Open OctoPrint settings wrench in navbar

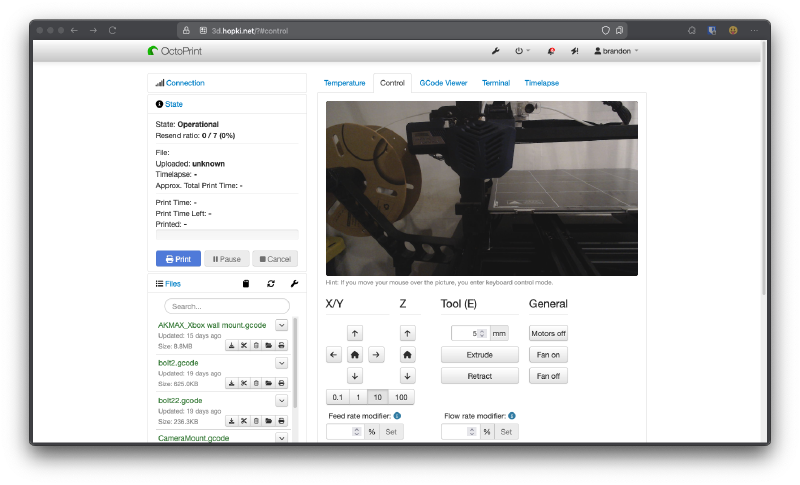coord(495,51)
